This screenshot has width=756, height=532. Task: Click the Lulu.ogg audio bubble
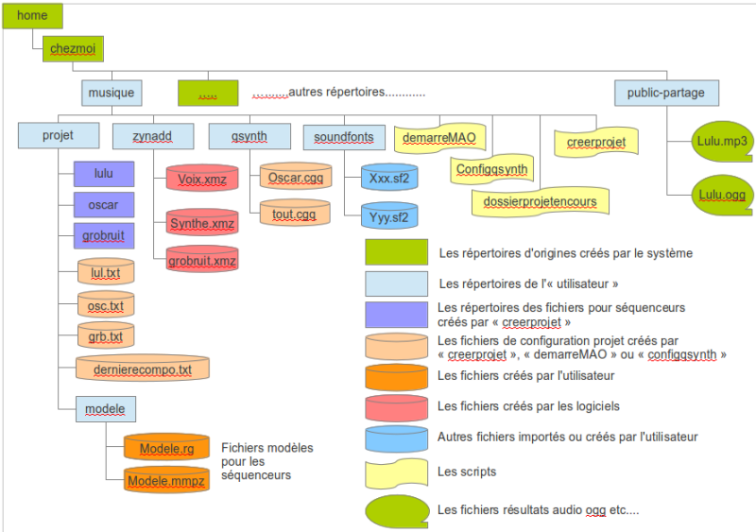coord(722,195)
